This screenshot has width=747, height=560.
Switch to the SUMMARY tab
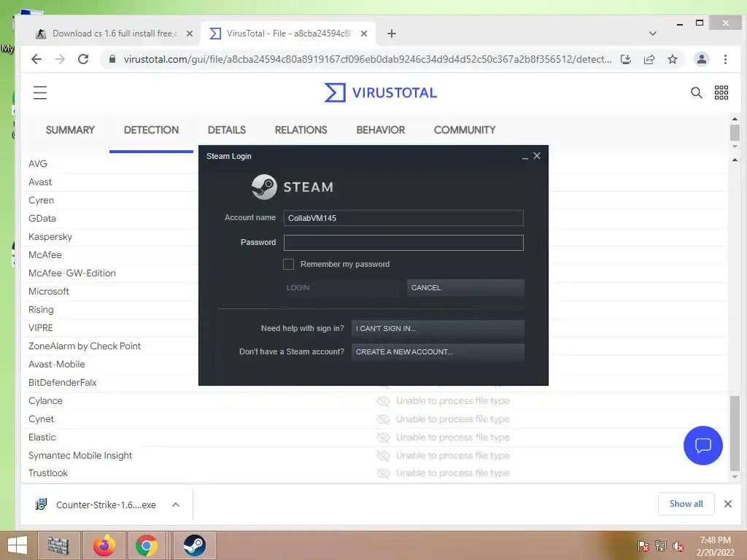click(x=70, y=130)
